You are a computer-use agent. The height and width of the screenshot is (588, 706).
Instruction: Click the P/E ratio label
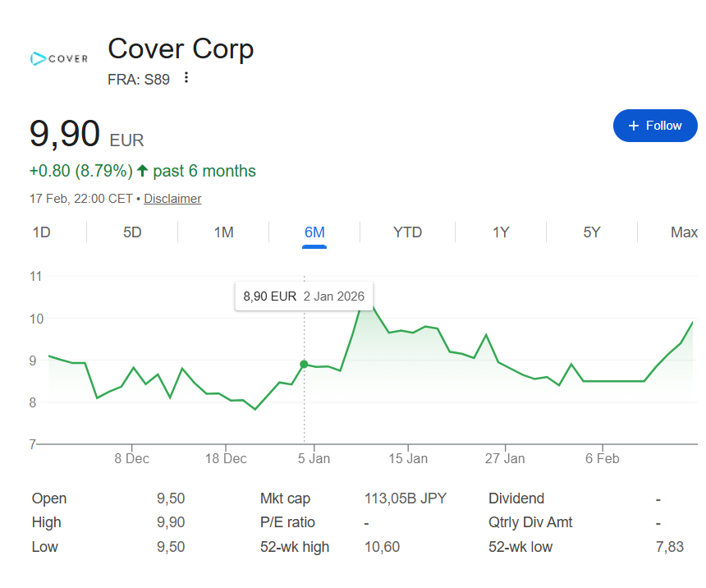[x=287, y=522]
